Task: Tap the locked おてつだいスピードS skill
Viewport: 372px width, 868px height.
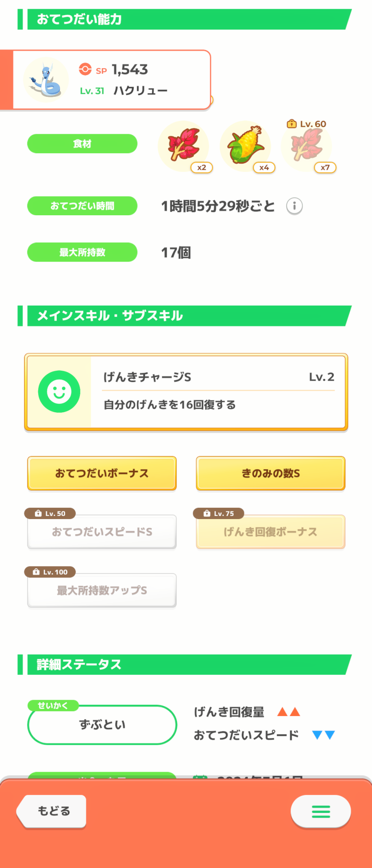Action: (102, 532)
